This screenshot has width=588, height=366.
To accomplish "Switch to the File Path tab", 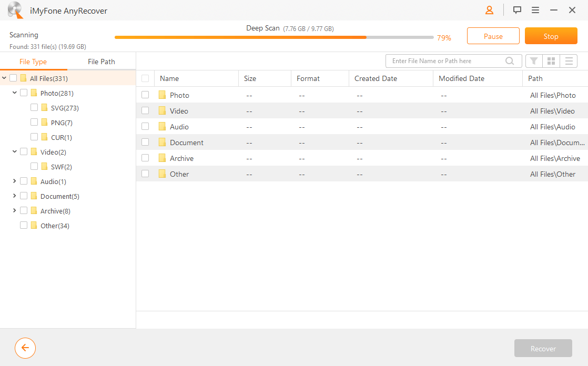I will 101,61.
